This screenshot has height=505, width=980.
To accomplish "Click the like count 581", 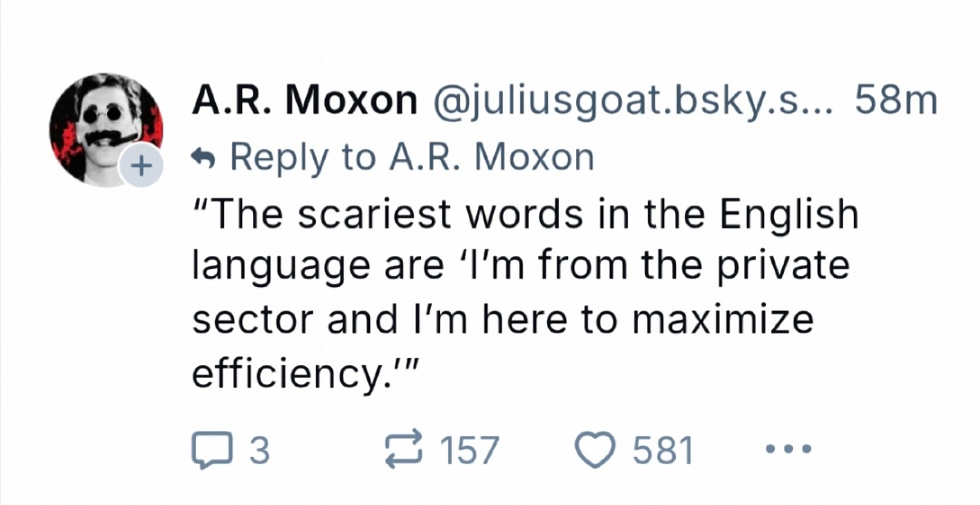I will pos(662,451).
